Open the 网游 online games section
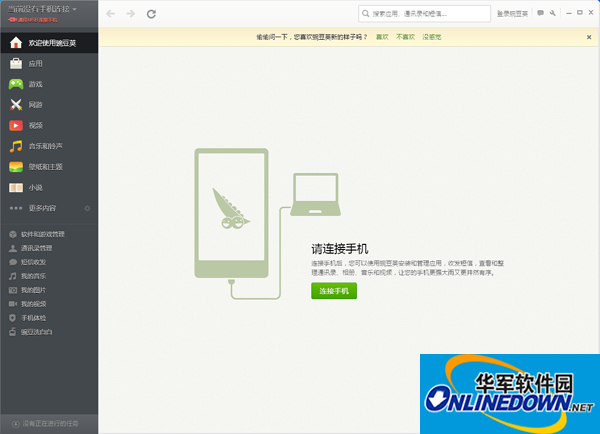600x434 pixels. click(49, 105)
